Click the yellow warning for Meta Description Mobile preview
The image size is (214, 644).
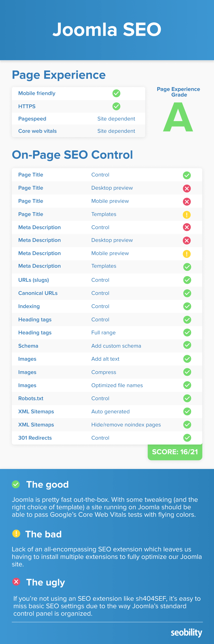pyautogui.click(x=187, y=254)
